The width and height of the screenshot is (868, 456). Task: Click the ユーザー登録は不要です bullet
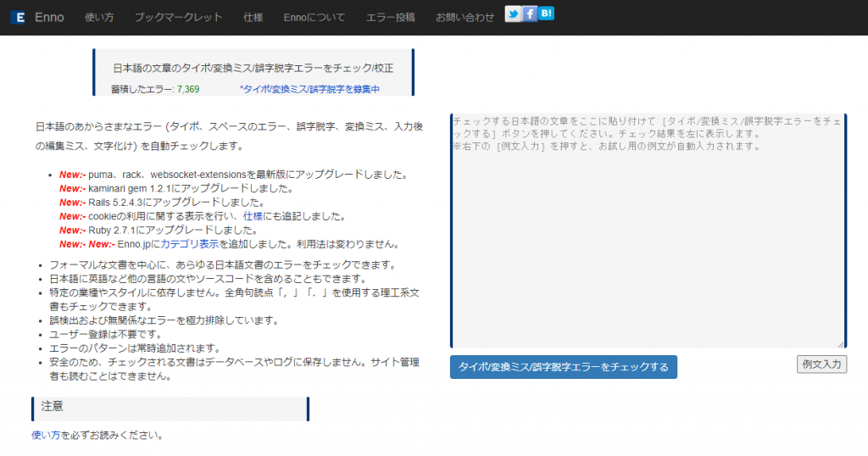pos(106,335)
